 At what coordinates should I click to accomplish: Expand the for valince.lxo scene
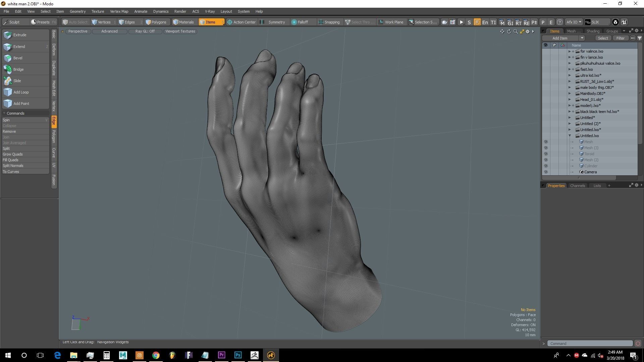point(570,51)
